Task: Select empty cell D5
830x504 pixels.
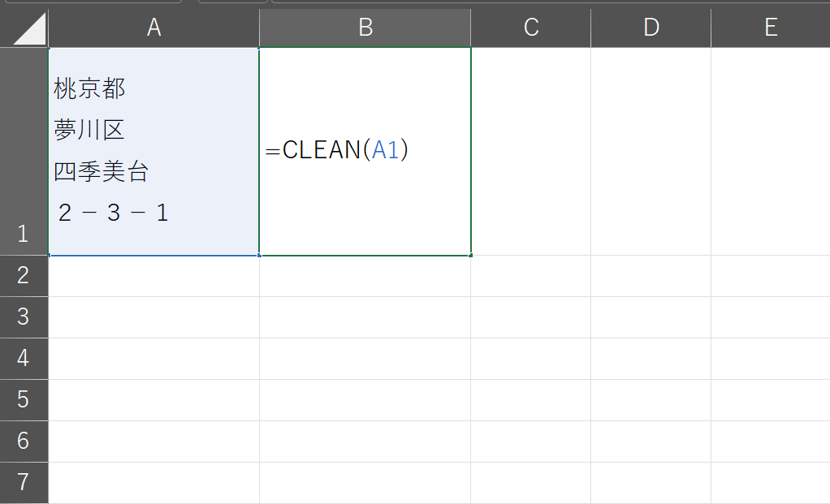Action: point(651,400)
